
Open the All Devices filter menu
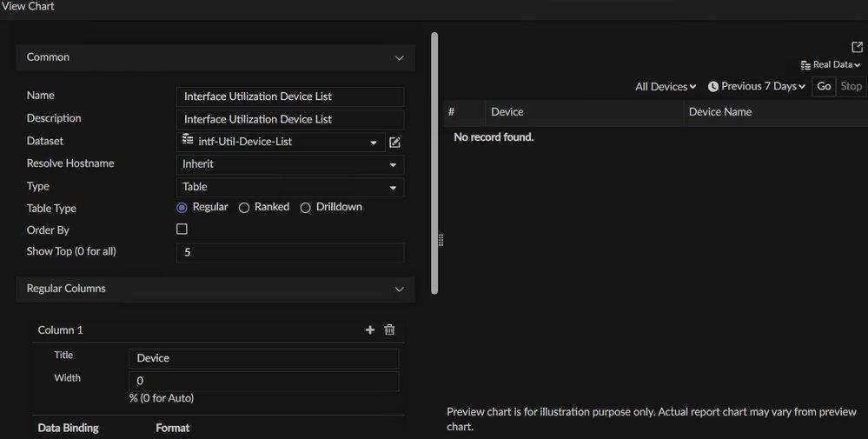coord(666,87)
